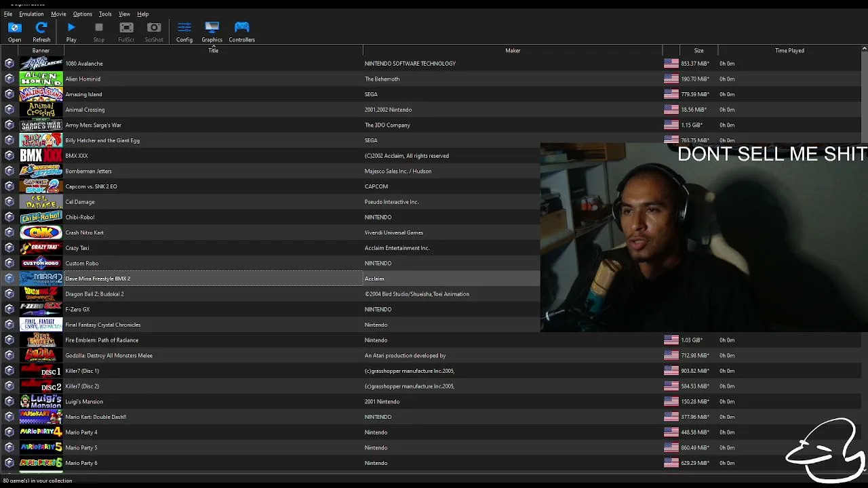This screenshot has width=868, height=488.
Task: Click the maker text The 3DO Company
Action: tap(387, 125)
